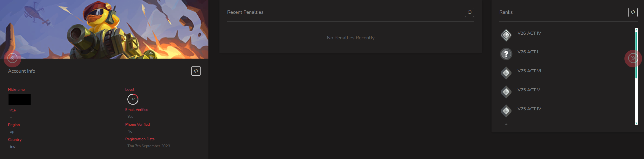The image size is (644, 159).
Task: Click the duck player card banner image
Action: 104,29
